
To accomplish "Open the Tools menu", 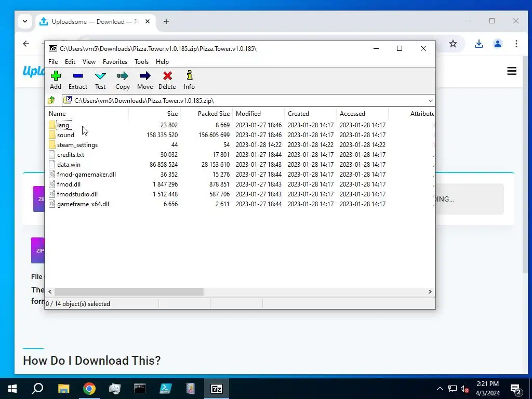I will pos(141,62).
